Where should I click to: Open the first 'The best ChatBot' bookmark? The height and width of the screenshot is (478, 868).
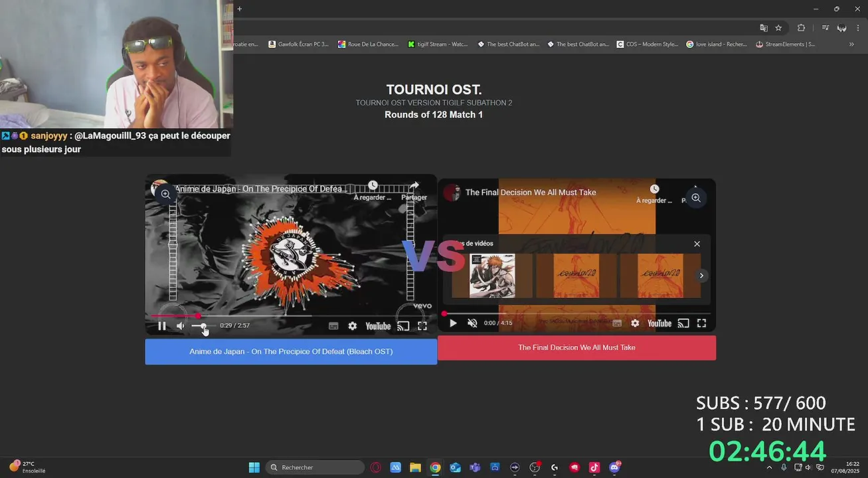[x=508, y=44]
